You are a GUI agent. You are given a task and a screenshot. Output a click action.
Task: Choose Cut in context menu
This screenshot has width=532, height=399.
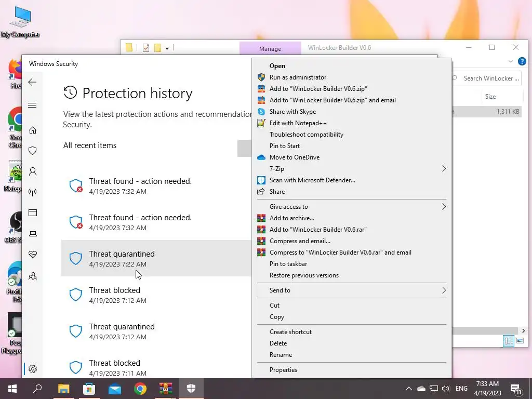click(x=352, y=305)
